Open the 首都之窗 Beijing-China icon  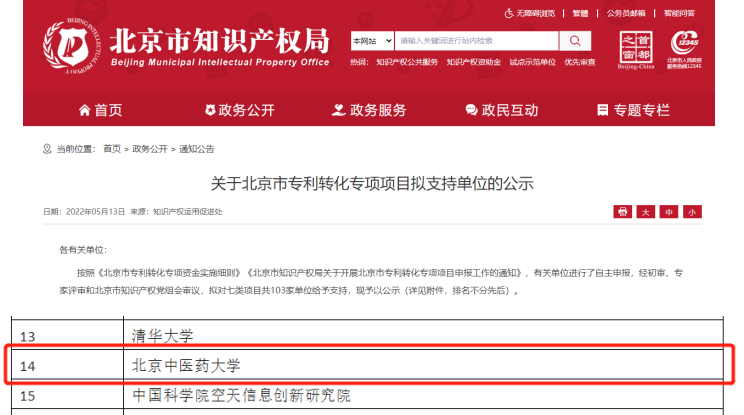[635, 47]
